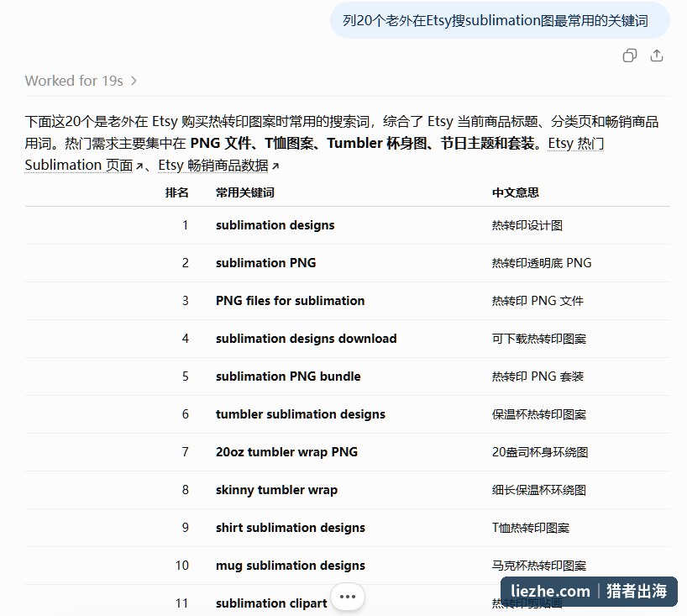Click the translation 热转印透明底 PNG
The image size is (687, 616).
[x=542, y=263]
